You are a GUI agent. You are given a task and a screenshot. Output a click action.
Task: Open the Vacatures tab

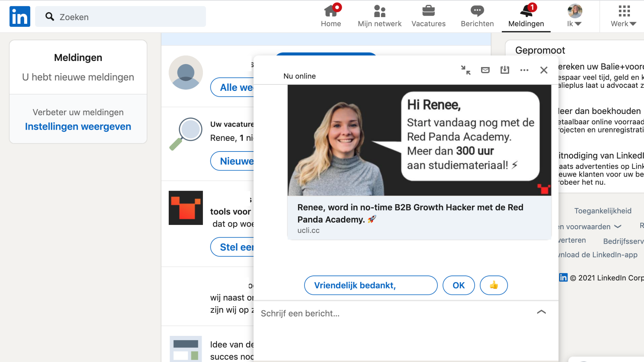point(428,16)
